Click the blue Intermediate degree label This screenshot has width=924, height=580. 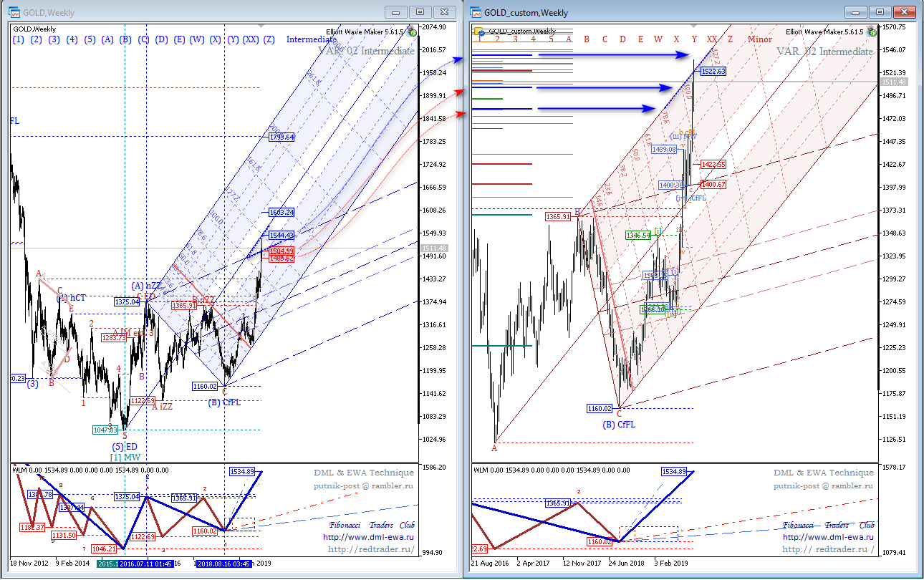(x=312, y=39)
